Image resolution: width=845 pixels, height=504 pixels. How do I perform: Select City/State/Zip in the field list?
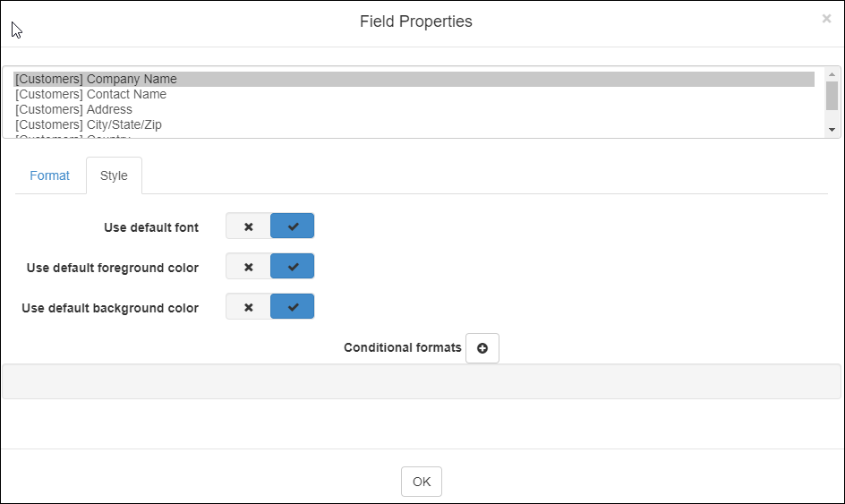[x=89, y=124]
